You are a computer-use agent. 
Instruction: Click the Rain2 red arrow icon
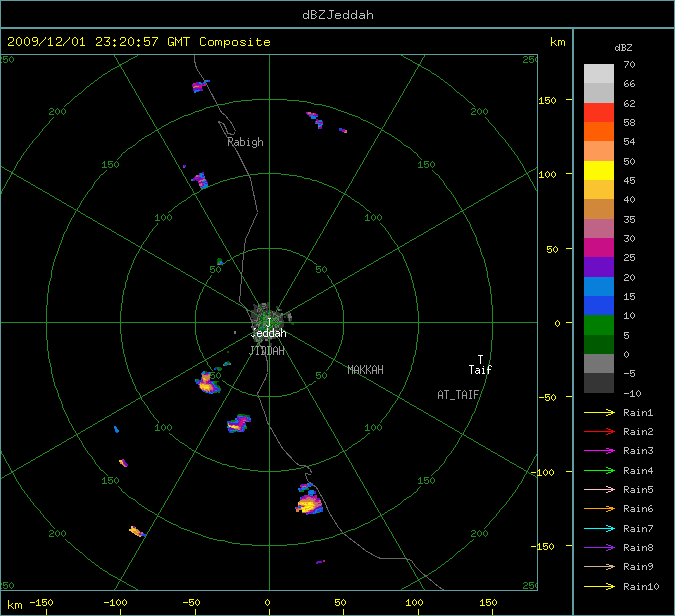pos(599,431)
